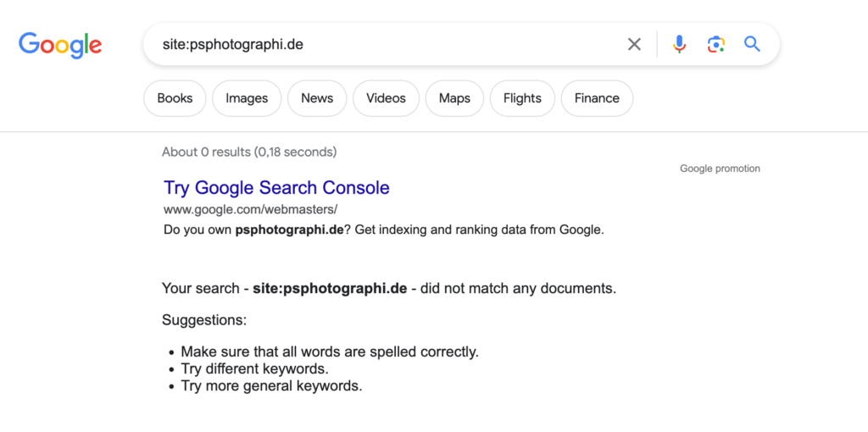
Task: Switch to the News filter
Action: (x=317, y=98)
